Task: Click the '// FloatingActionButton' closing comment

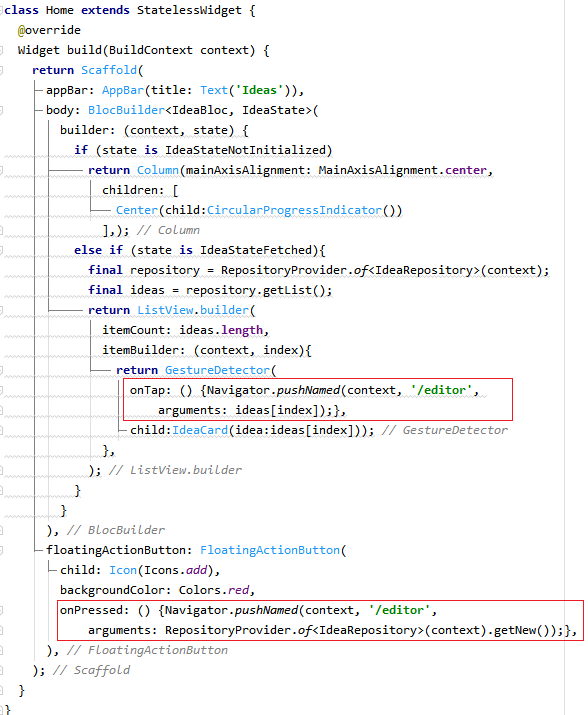Action: [147, 650]
